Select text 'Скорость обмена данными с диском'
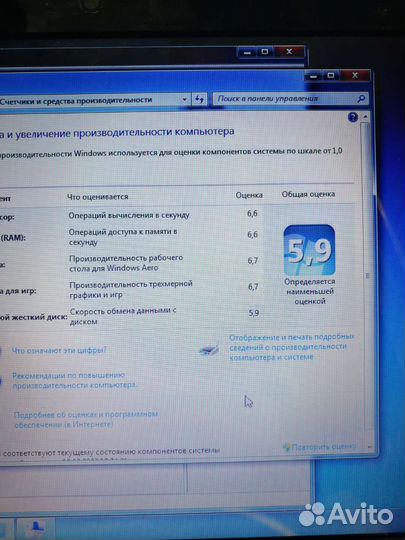This screenshot has height=540, width=405. tap(123, 316)
